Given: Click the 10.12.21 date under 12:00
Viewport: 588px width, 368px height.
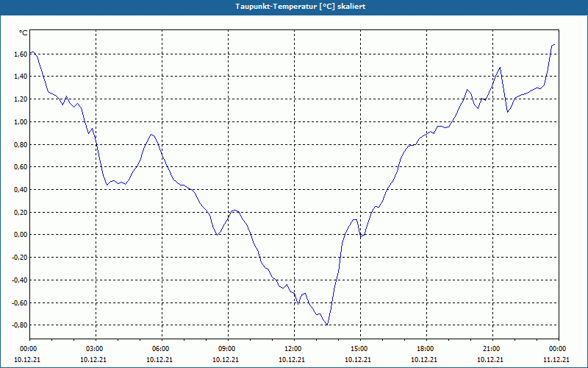Looking at the screenshot, I should [x=292, y=359].
